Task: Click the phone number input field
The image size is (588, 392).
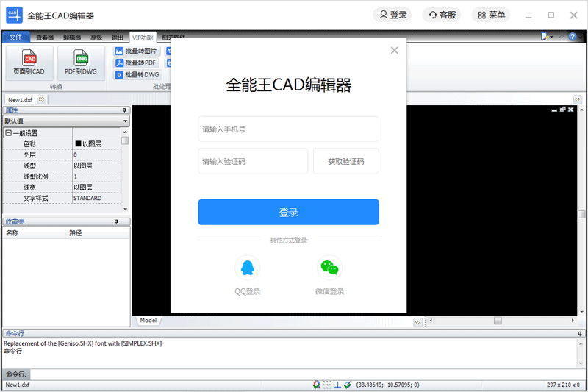Action: 288,129
